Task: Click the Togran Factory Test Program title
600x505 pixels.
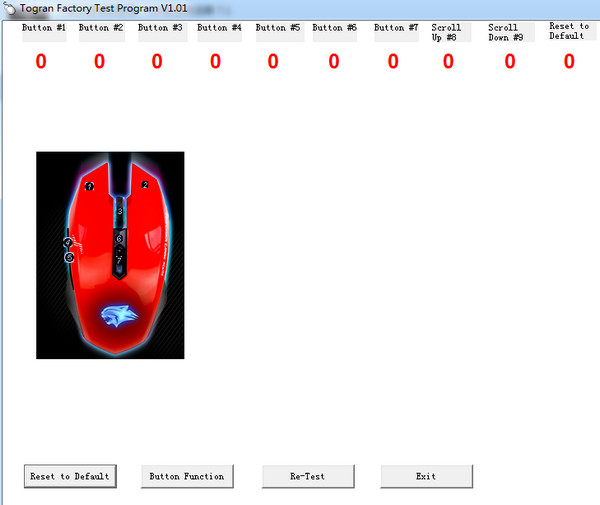Action: point(103,8)
